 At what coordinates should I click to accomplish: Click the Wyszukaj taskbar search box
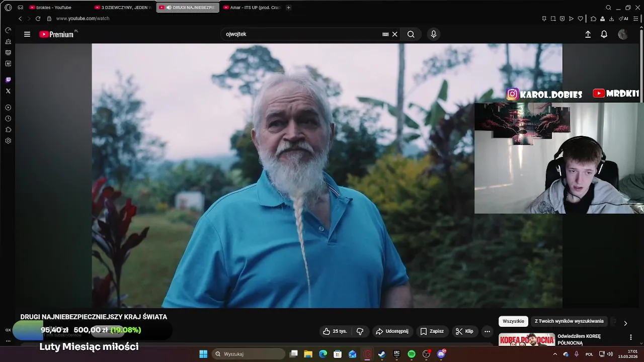[249, 354]
